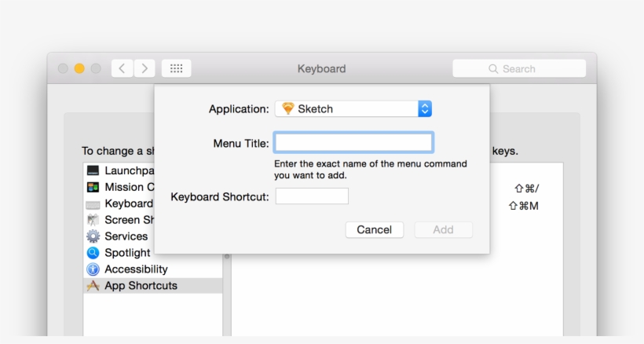
Task: Click the blue arrows on Application popup
Action: tap(425, 109)
